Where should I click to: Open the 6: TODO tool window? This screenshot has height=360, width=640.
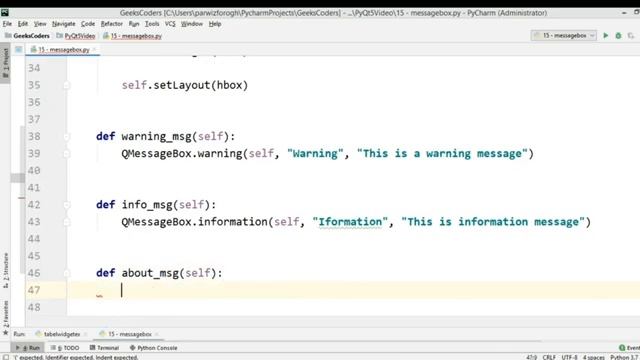coord(65,348)
